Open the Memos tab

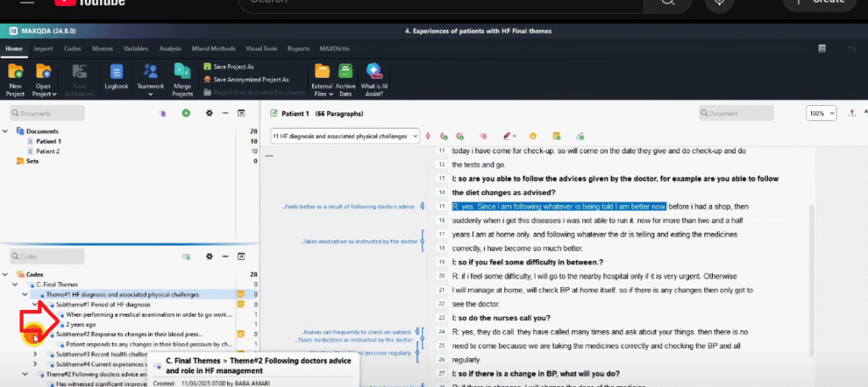[103, 48]
